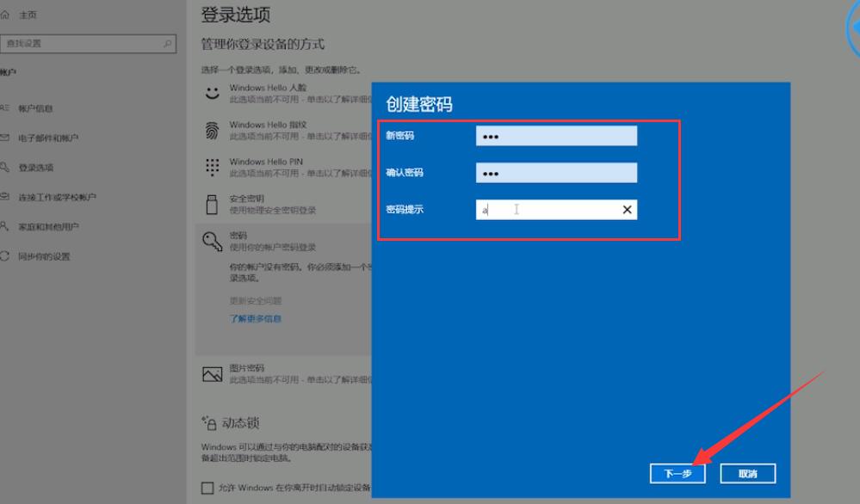
Task: Focus the 确认密码 password field
Action: tap(556, 173)
